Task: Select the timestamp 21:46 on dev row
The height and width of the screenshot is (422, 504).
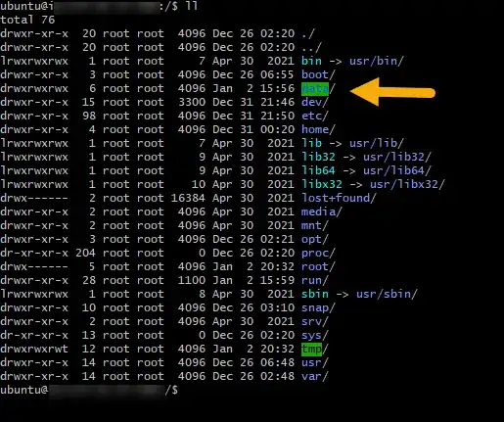Action: (277, 102)
